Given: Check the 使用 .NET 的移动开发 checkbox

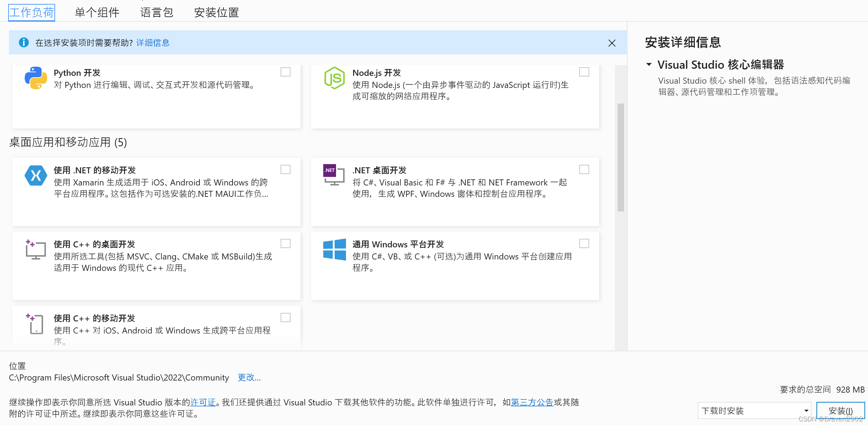Looking at the screenshot, I should pyautogui.click(x=285, y=169).
